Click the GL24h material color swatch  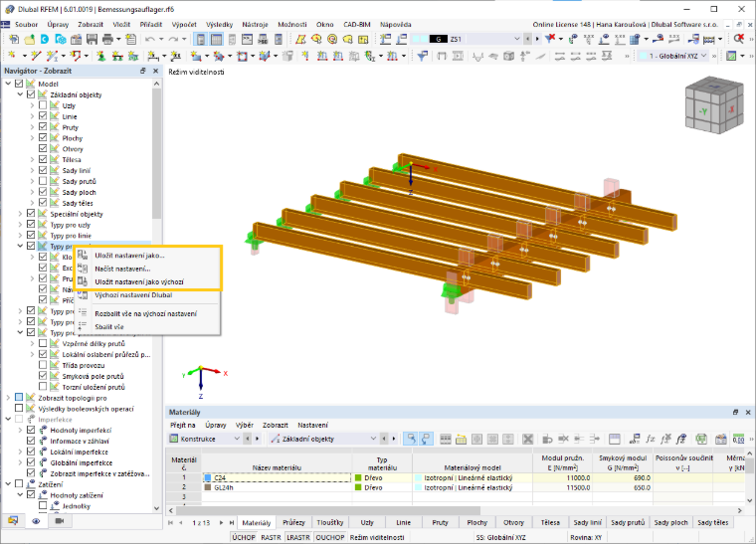click(x=208, y=487)
